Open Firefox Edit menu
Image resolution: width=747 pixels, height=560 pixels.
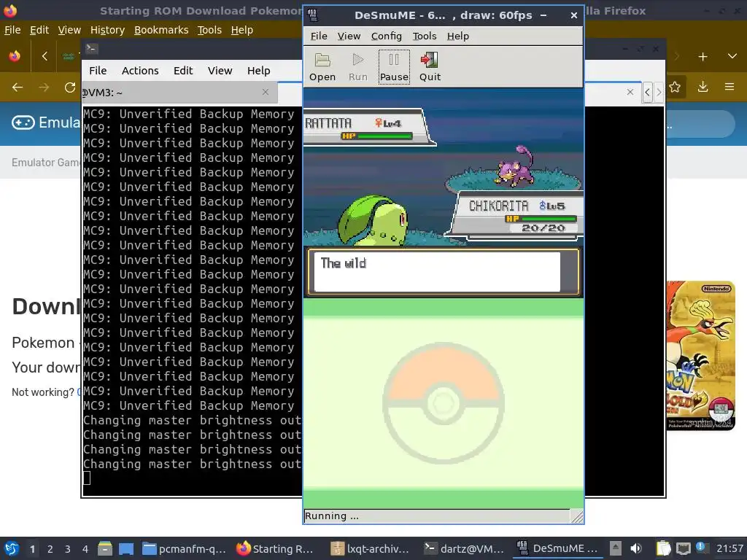39,30
